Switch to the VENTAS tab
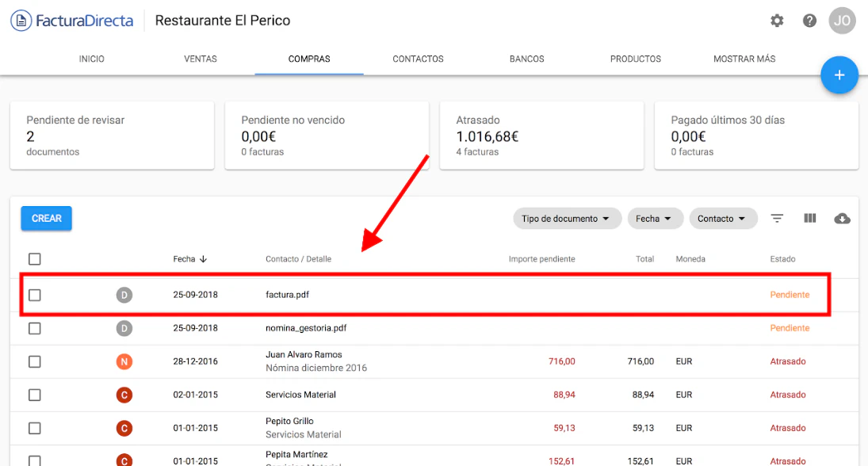Screen dimensions: 868x466 [x=201, y=59]
